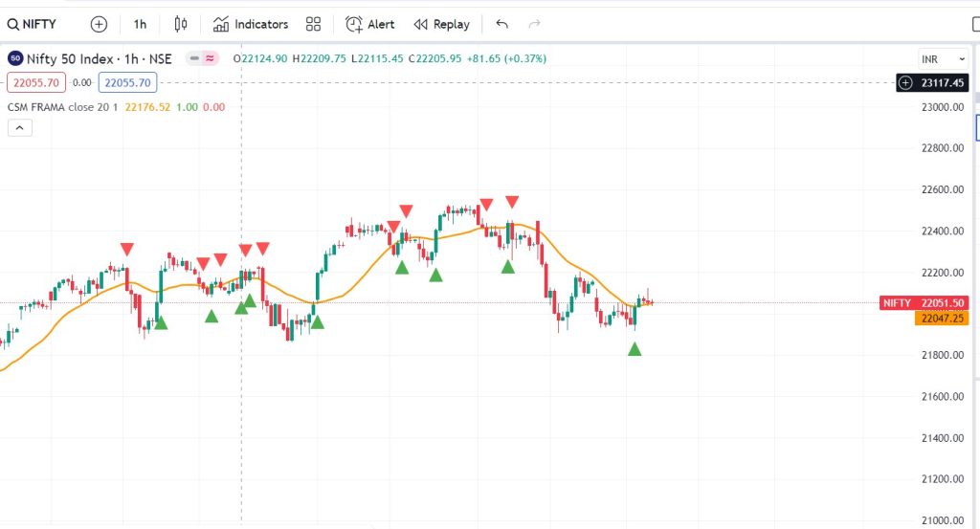Click the close value C22205.95
980x529 pixels.
tap(435, 58)
